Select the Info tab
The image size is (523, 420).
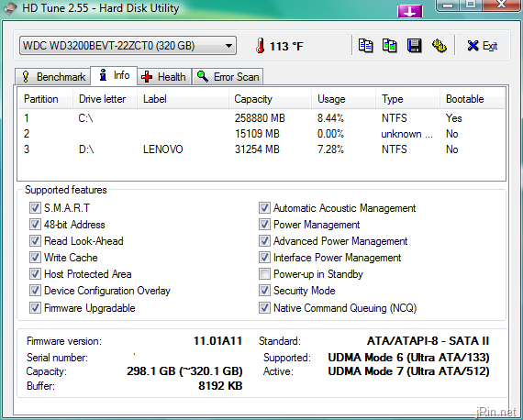click(114, 75)
